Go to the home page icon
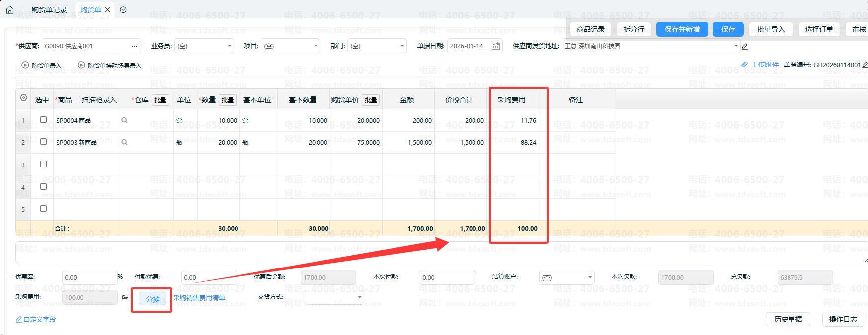The height and width of the screenshot is (335, 868). pos(10,10)
